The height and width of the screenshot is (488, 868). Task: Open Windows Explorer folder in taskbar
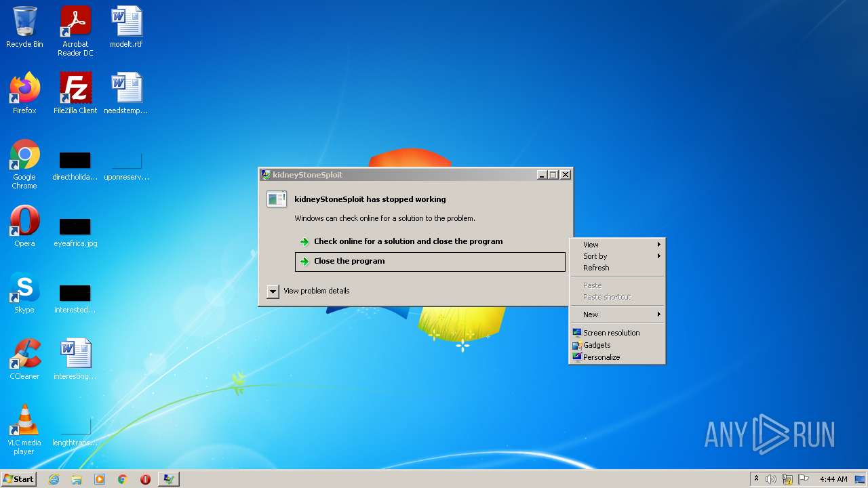click(77, 479)
